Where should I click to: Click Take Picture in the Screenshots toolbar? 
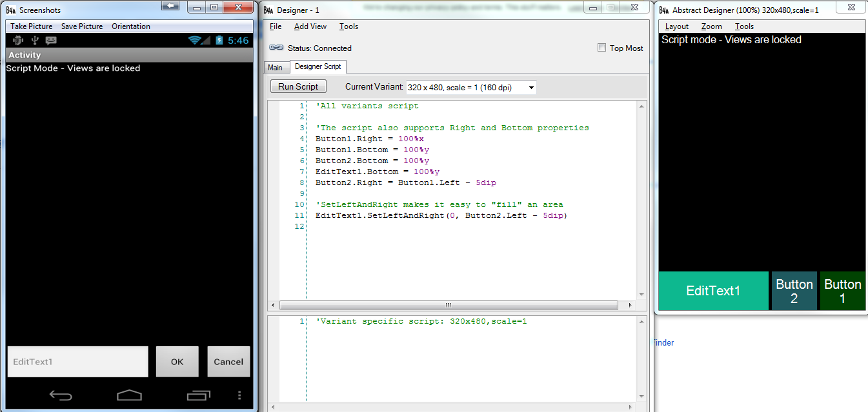[x=30, y=26]
